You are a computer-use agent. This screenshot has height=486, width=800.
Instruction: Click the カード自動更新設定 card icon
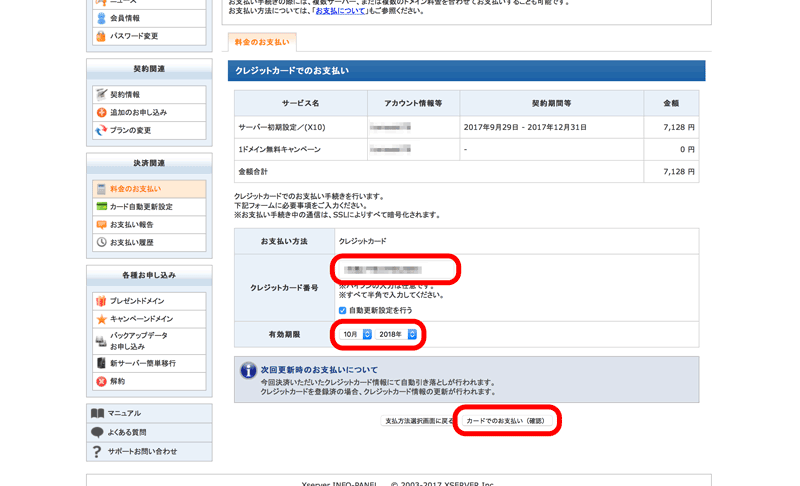point(102,207)
